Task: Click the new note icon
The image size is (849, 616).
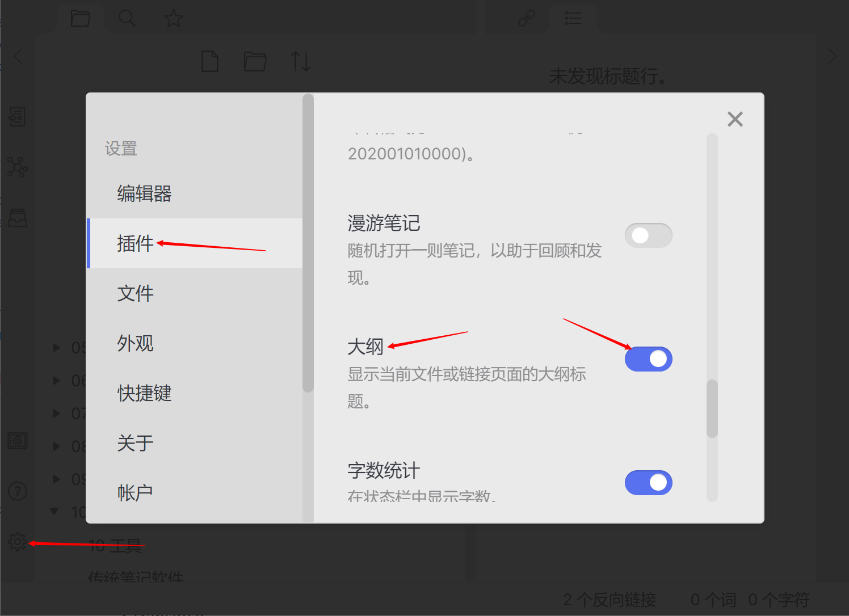Action: coord(210,61)
